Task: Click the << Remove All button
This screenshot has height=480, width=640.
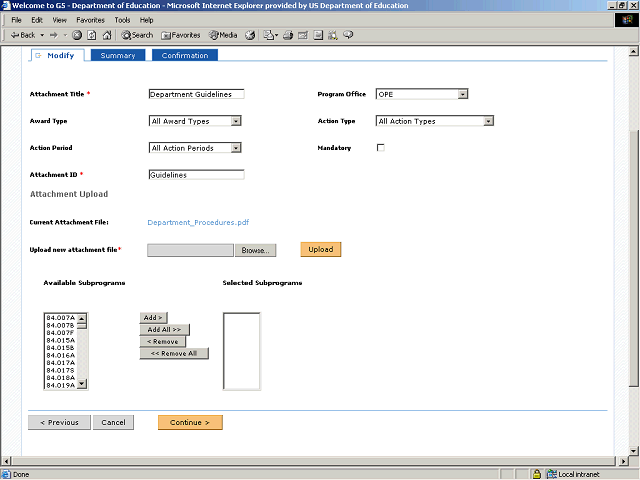Action: (x=174, y=353)
